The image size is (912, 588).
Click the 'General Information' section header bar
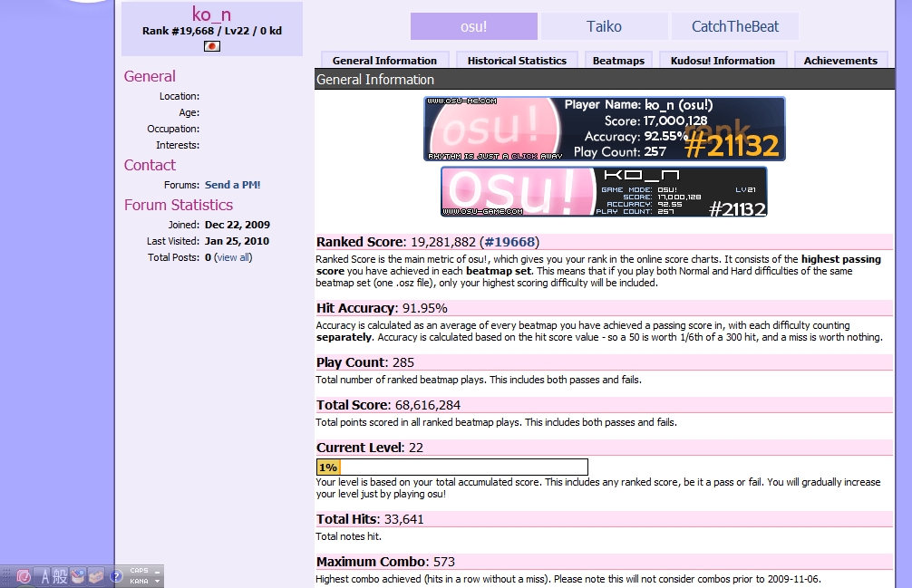pyautogui.click(x=605, y=79)
